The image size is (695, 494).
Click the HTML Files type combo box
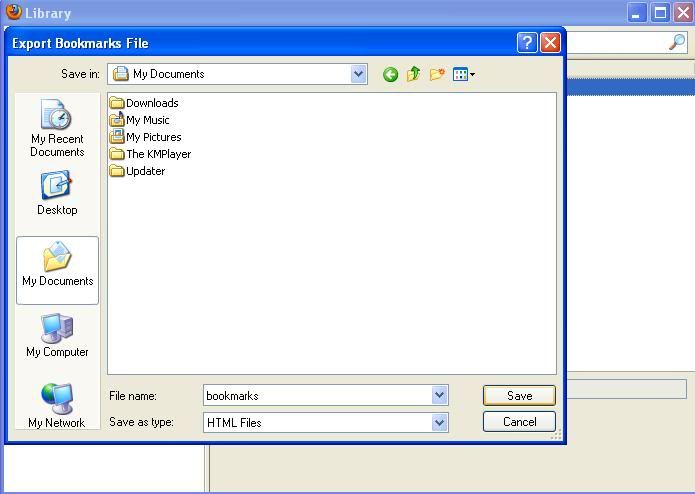coord(326,423)
